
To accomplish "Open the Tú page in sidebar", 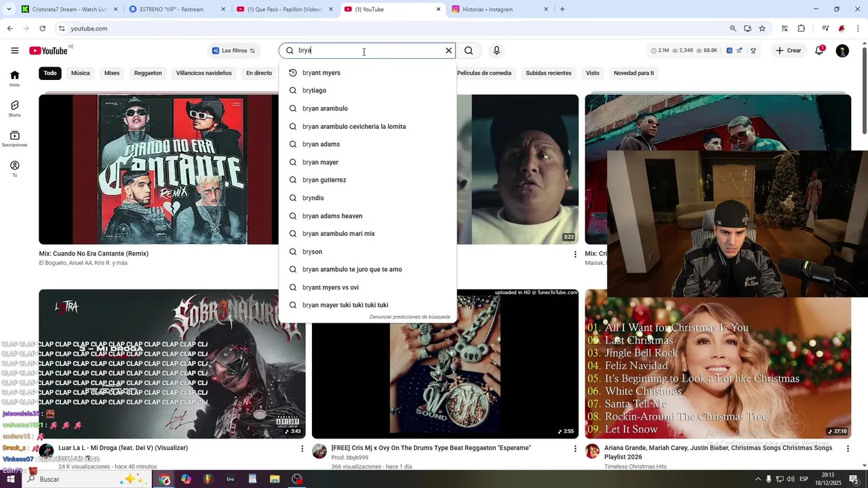I will coord(15,169).
